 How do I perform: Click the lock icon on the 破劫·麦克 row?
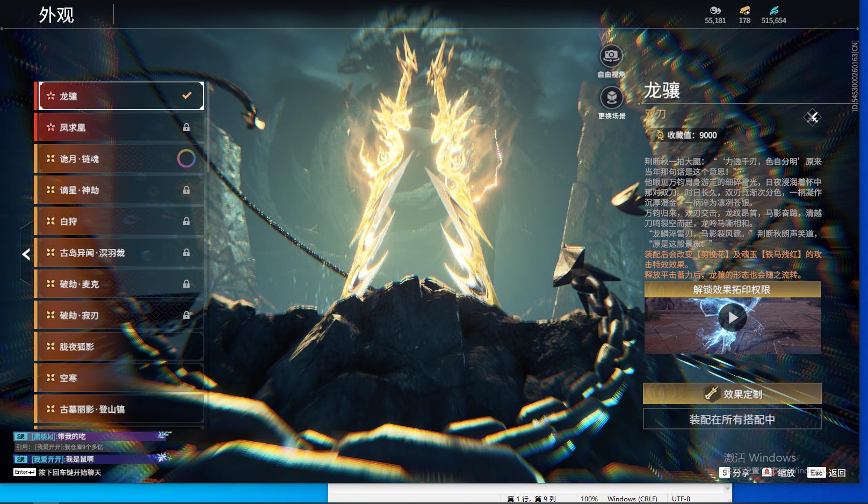[186, 283]
